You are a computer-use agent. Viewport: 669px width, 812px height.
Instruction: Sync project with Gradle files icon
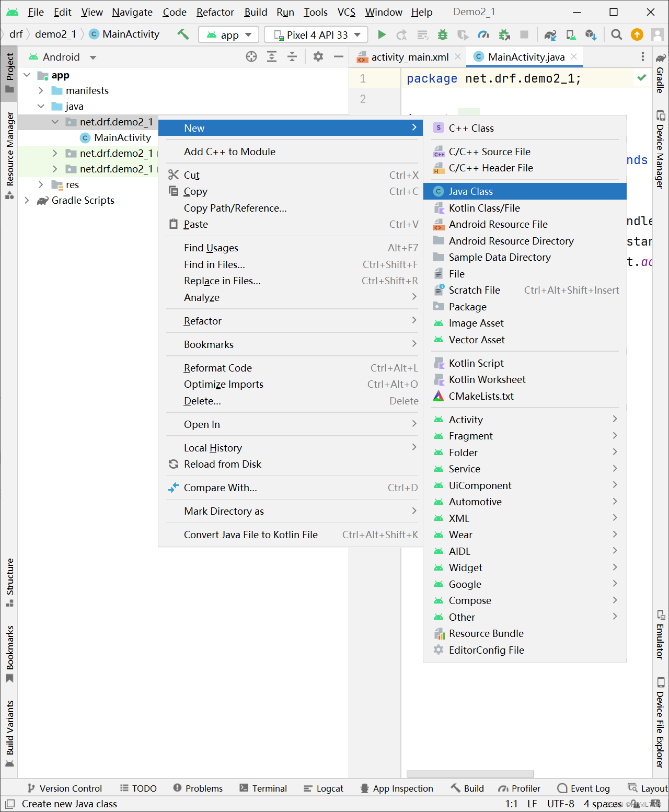click(550, 34)
